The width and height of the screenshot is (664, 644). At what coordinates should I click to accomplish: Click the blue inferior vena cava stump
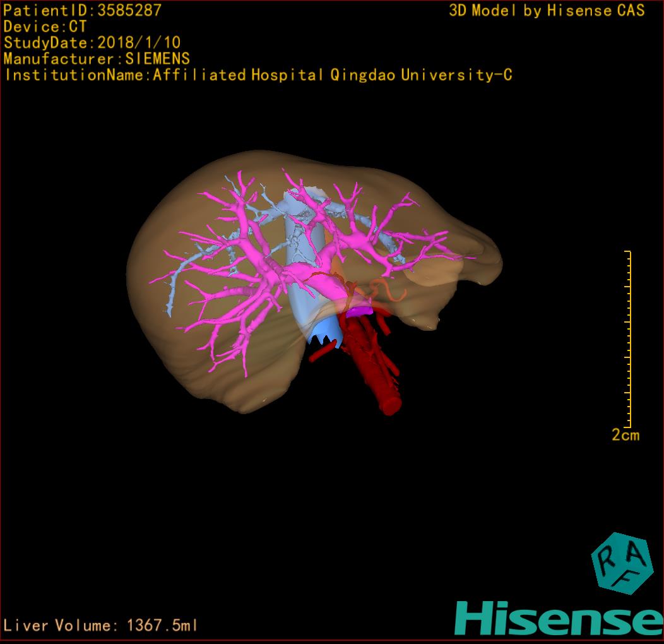pos(324,333)
